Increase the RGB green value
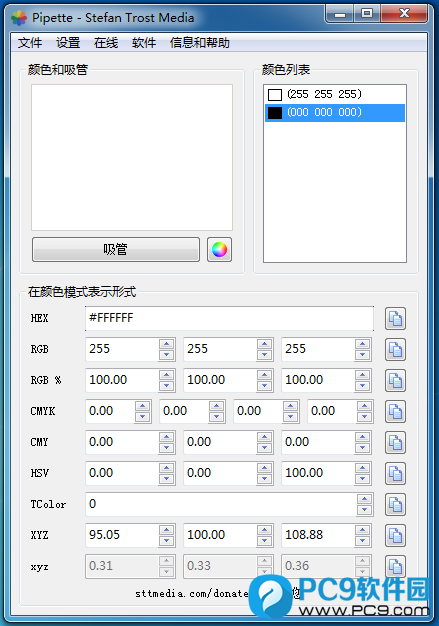 tap(264, 344)
